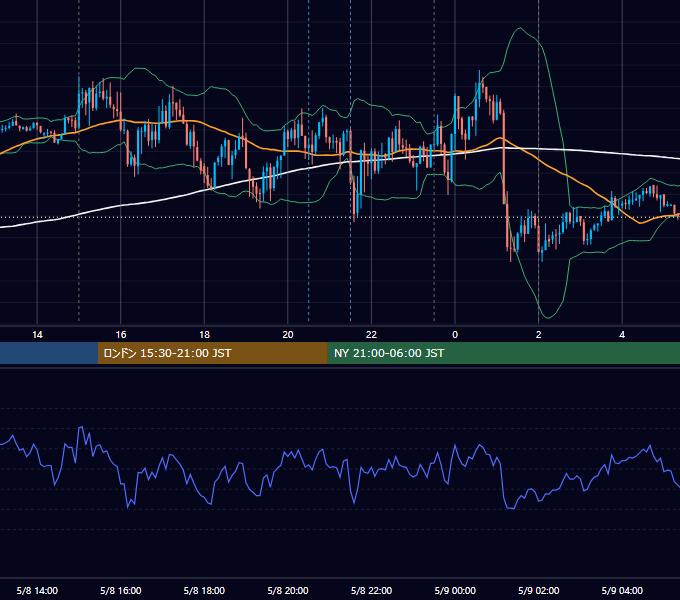Click the 5/9 02:00 date label
The height and width of the screenshot is (600, 680).
[539, 590]
